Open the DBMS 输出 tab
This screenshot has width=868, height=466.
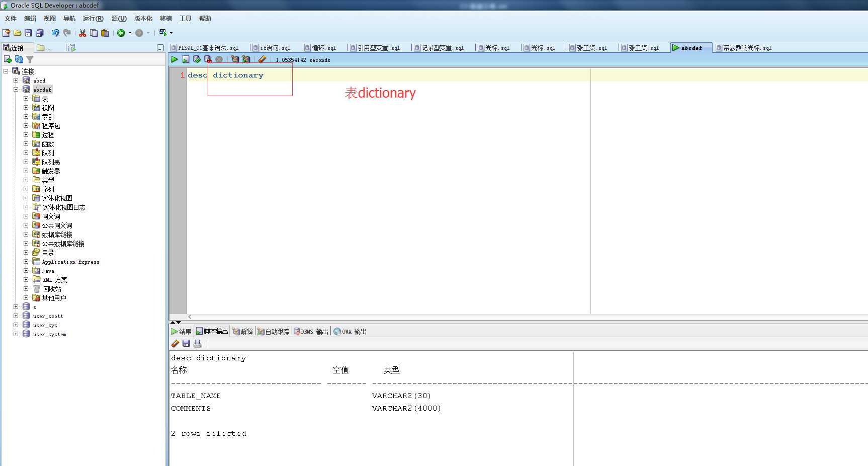click(x=311, y=332)
